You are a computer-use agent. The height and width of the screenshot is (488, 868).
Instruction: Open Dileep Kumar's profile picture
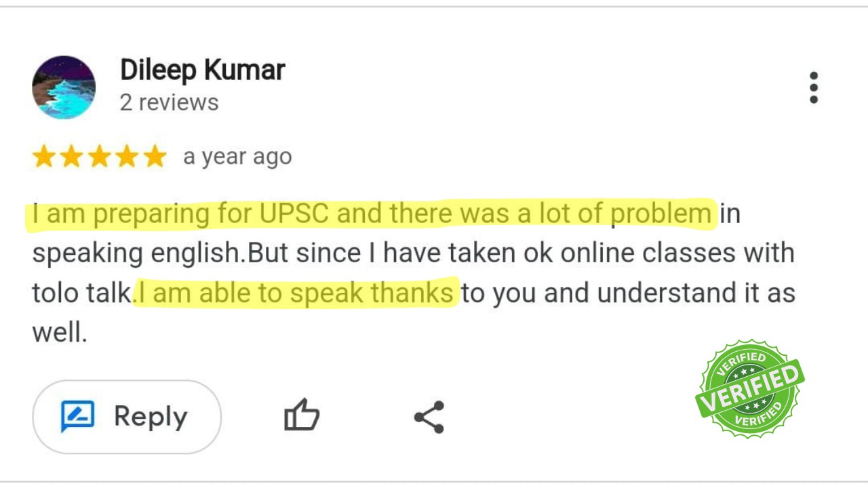click(x=64, y=87)
